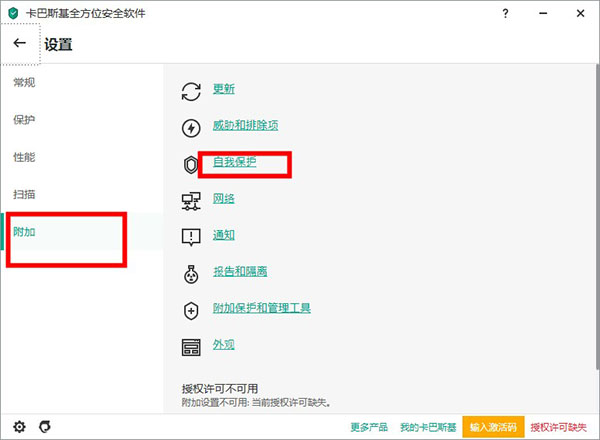This screenshot has width=600, height=440.
Task: Click the 更新 circular arrows icon
Action: (191, 91)
